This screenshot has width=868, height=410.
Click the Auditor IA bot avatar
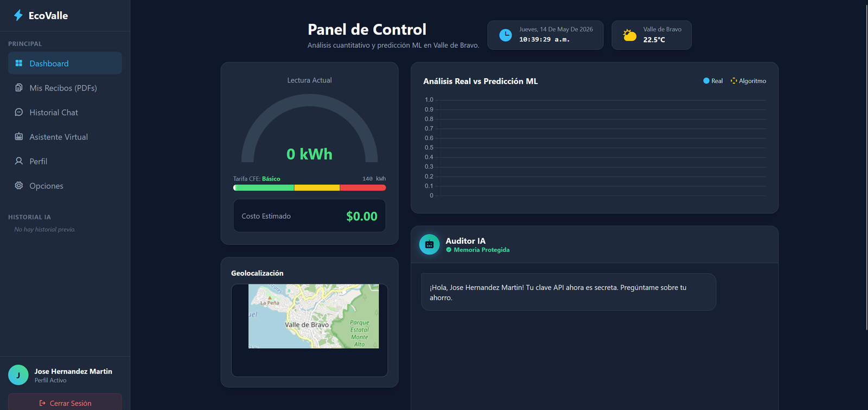(x=429, y=244)
